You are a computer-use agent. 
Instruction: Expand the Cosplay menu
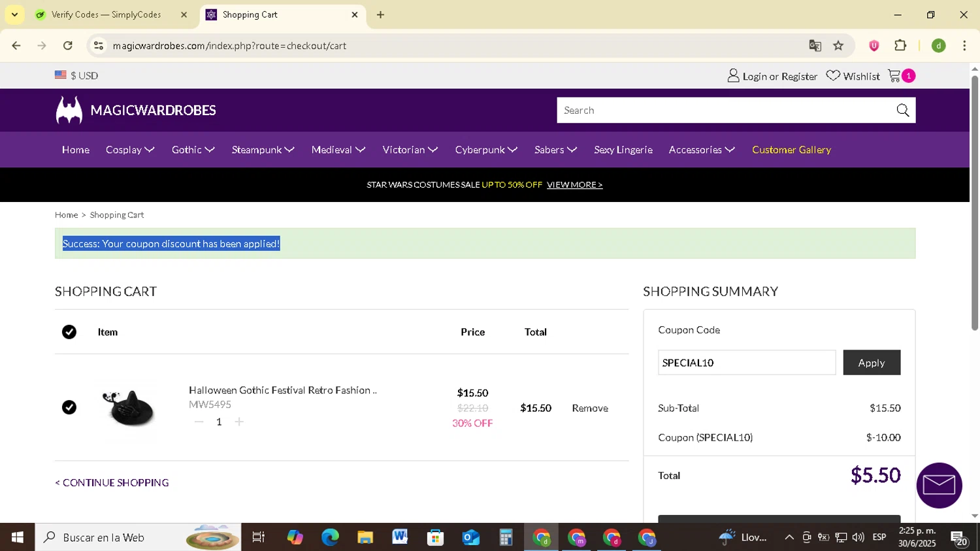(130, 150)
